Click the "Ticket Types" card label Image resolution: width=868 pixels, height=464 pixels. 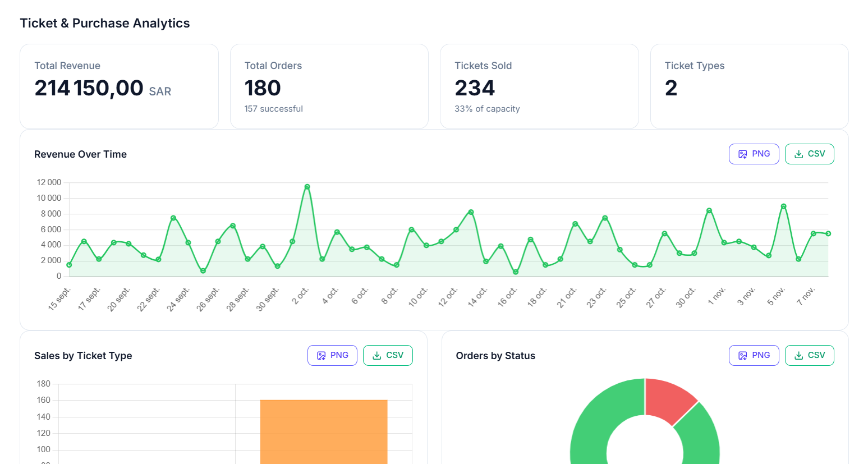click(x=695, y=66)
